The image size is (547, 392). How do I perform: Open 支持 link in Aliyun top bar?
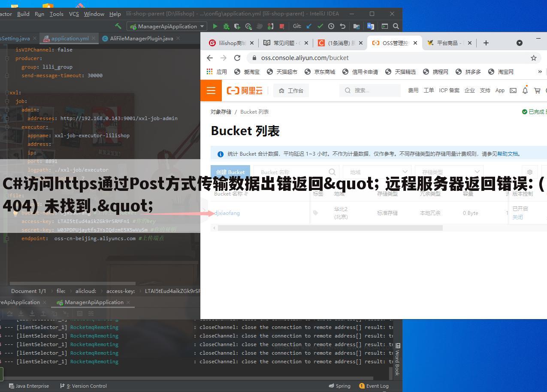(485, 90)
